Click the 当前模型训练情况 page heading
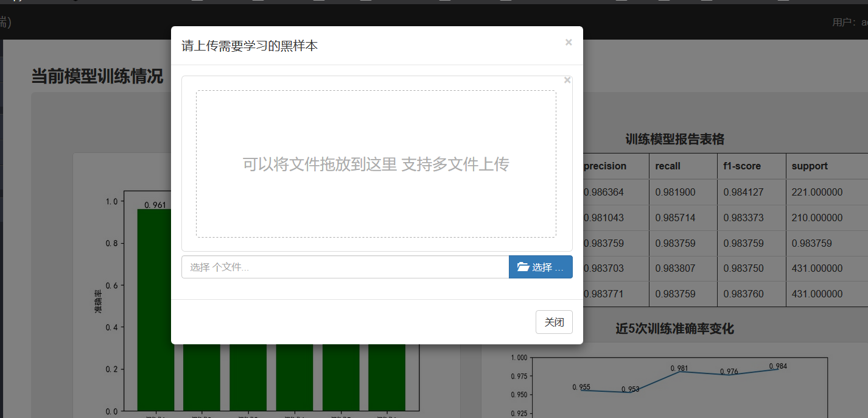This screenshot has width=868, height=418. coord(96,77)
